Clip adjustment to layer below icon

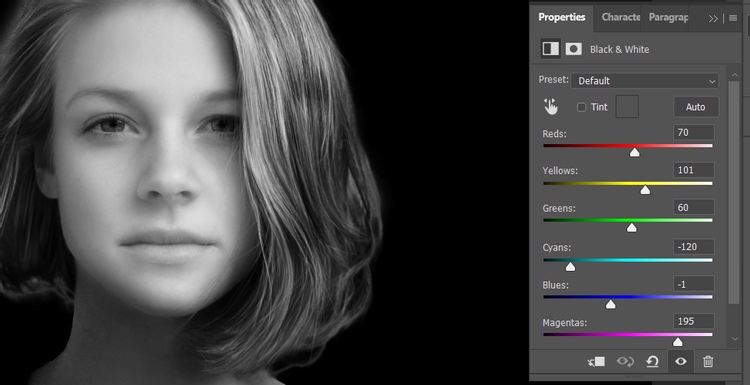(596, 362)
